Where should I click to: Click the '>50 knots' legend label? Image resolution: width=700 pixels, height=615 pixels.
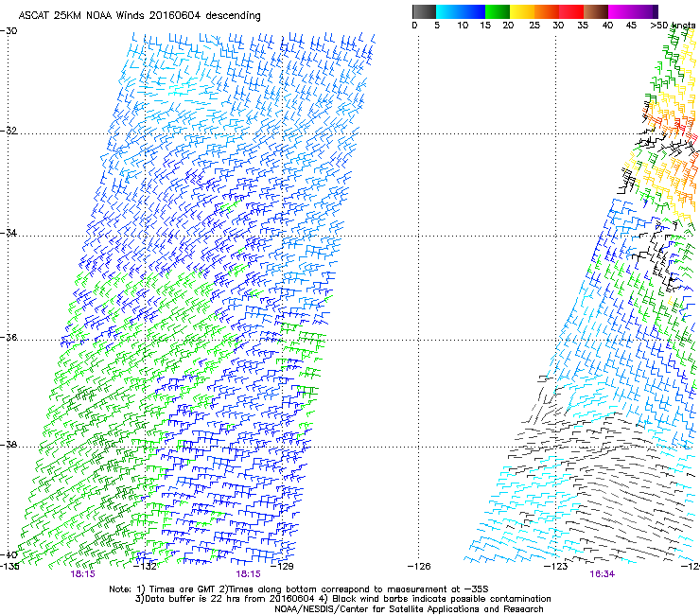[673, 26]
